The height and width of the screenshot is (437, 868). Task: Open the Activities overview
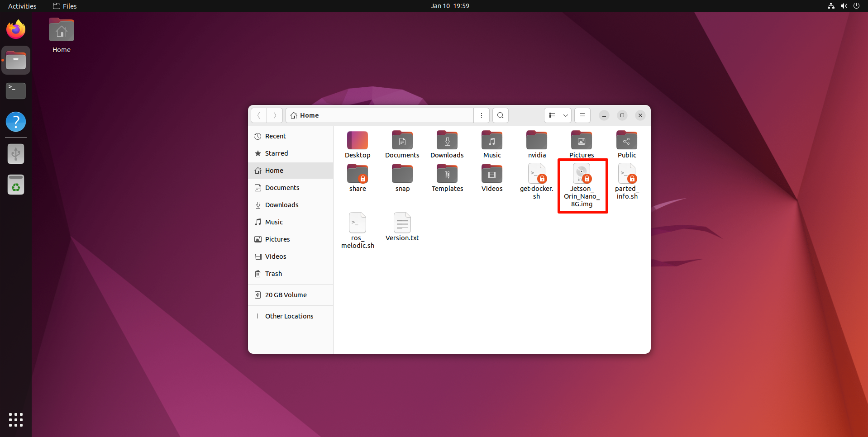(22, 6)
